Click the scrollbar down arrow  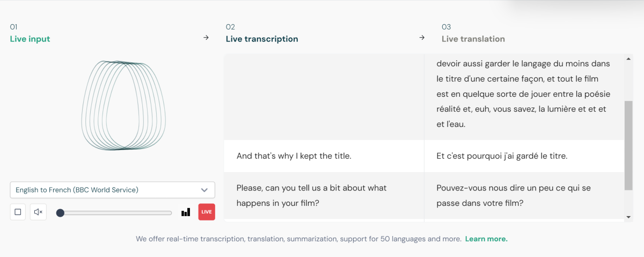[x=628, y=217]
